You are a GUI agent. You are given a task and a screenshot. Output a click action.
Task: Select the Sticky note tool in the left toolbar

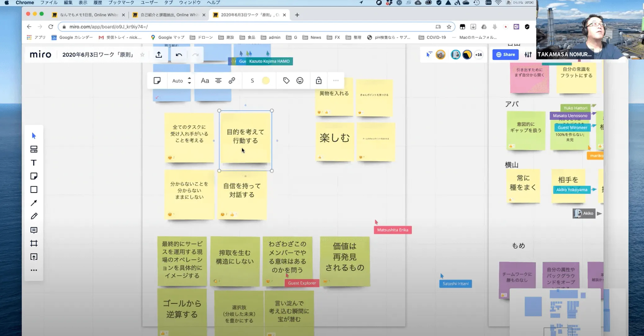pos(34,176)
